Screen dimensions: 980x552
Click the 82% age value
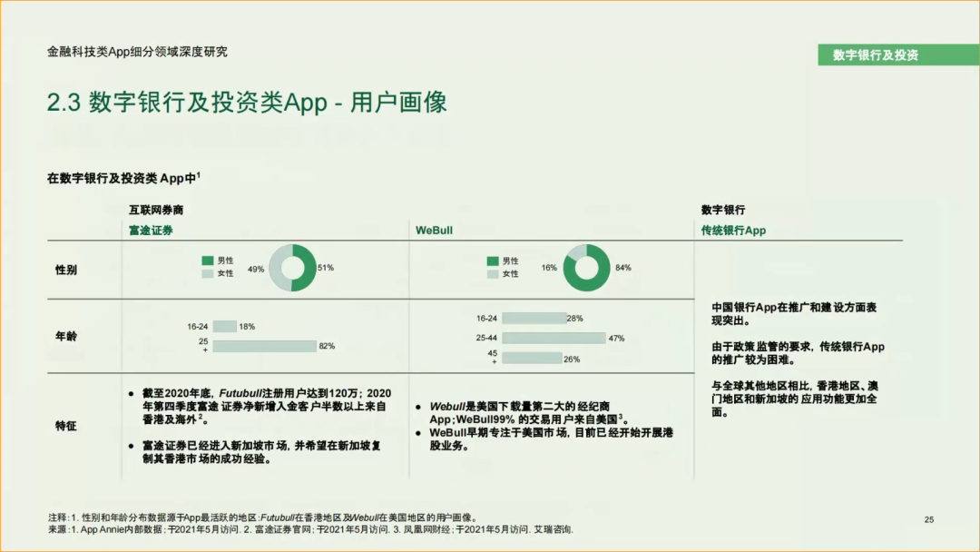[327, 346]
